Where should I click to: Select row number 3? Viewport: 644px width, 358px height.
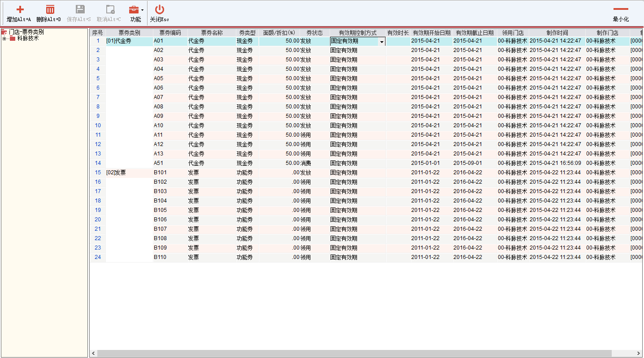coord(98,60)
